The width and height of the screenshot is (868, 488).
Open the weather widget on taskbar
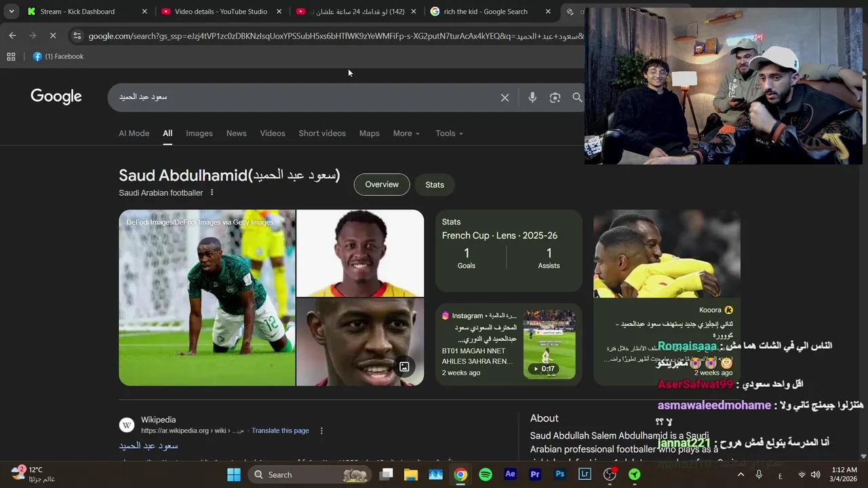coord(33,474)
